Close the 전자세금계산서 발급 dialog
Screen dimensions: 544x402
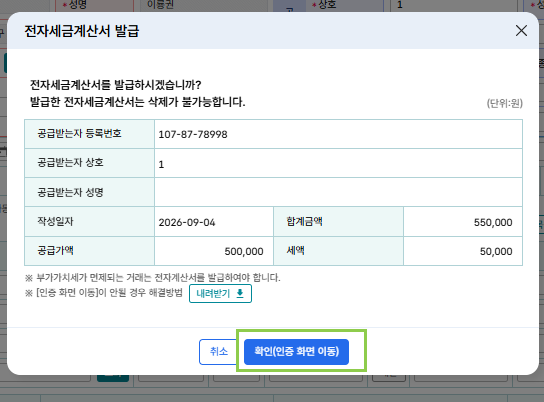pos(521,31)
